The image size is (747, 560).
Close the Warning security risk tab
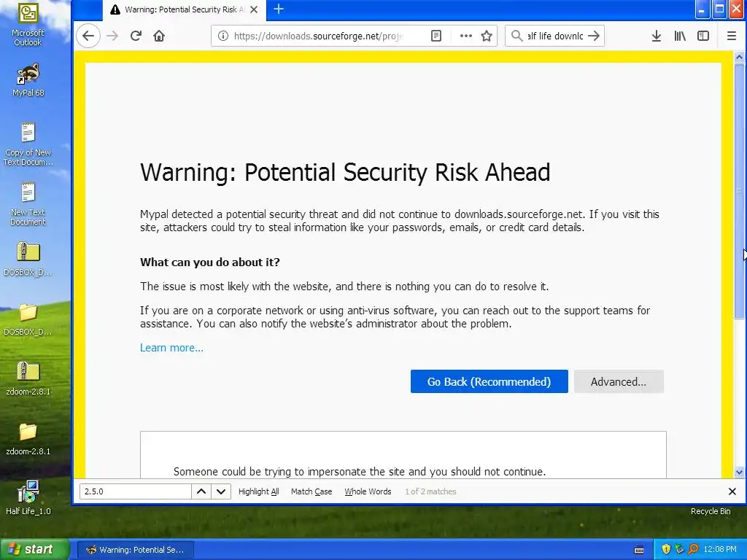(x=254, y=9)
